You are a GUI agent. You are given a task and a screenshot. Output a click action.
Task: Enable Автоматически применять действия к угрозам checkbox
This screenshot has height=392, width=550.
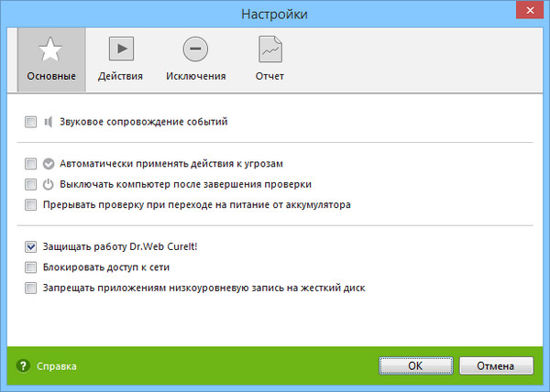coord(31,165)
